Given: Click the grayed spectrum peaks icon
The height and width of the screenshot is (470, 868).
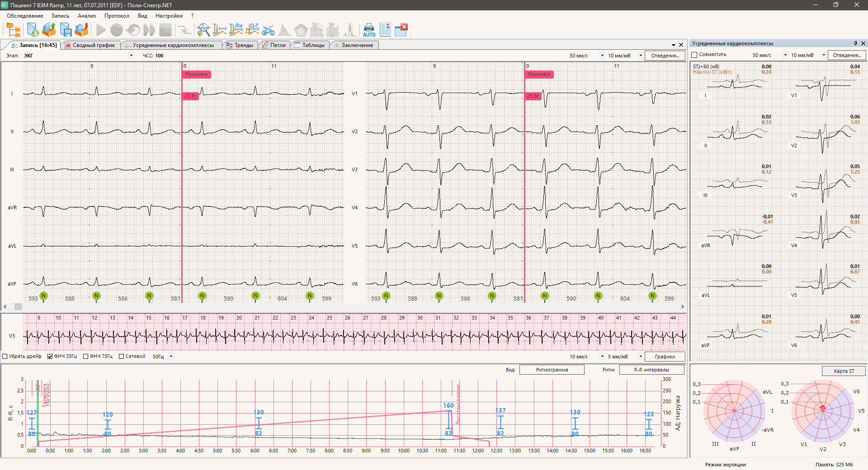Looking at the screenshot, I should click(349, 30).
